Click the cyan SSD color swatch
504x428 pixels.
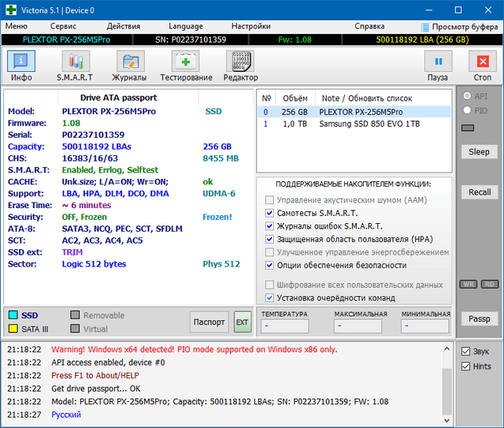click(x=13, y=315)
